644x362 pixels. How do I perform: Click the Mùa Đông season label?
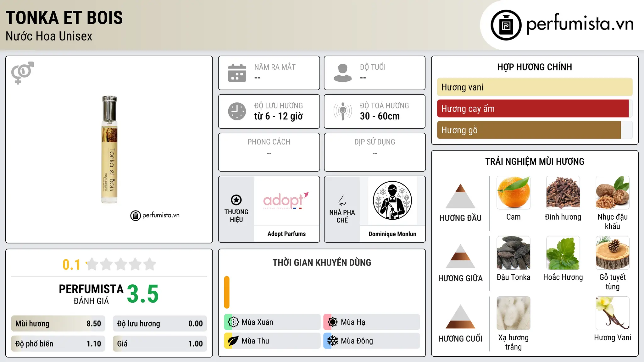[x=357, y=341]
